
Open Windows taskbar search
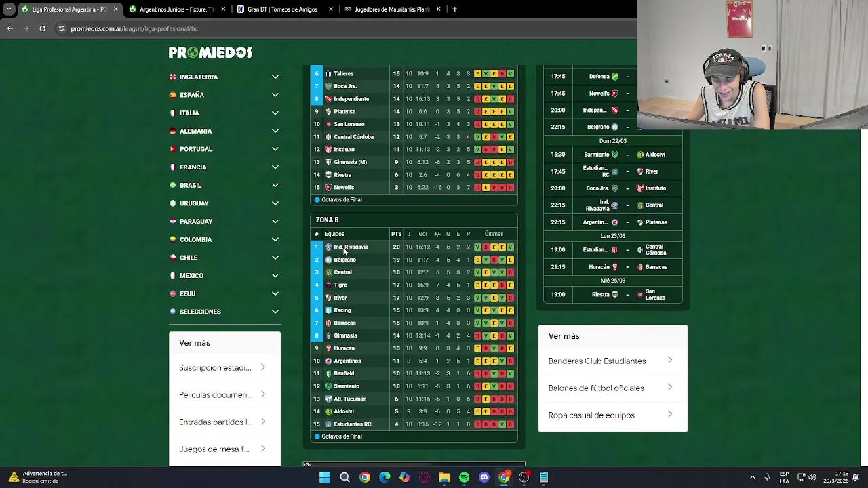tap(344, 477)
